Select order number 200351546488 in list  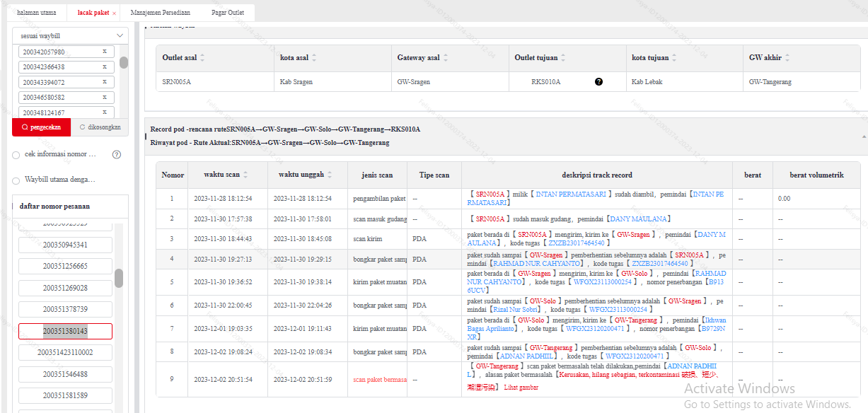[x=65, y=373]
